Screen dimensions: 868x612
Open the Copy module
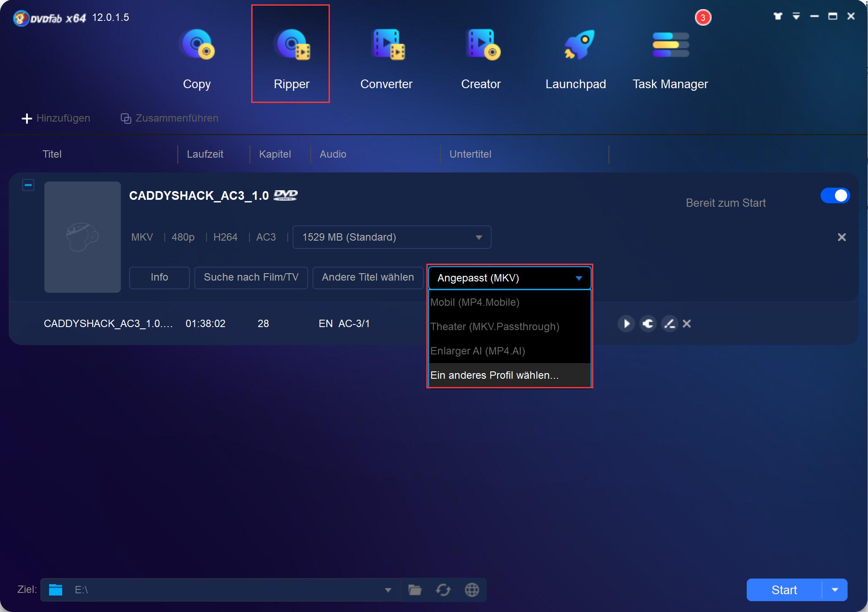pos(197,60)
